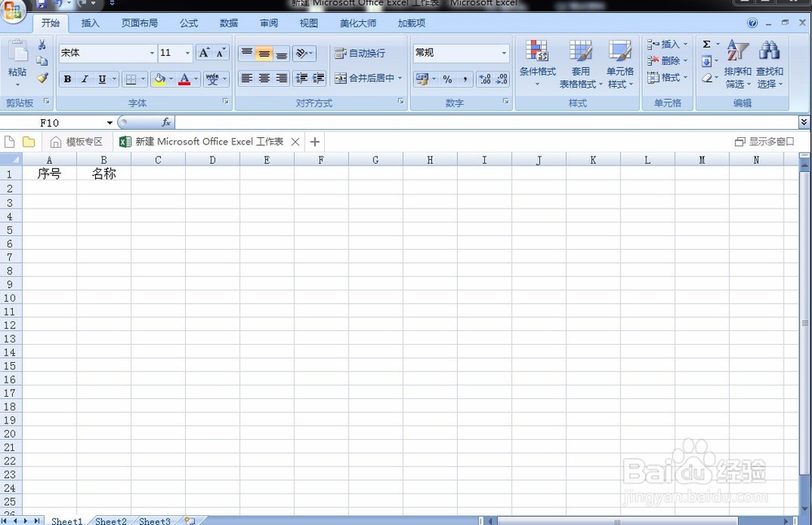Click the insert worksheet icon after Sheet3
Image resolution: width=812 pixels, height=525 pixels.
coord(190,520)
